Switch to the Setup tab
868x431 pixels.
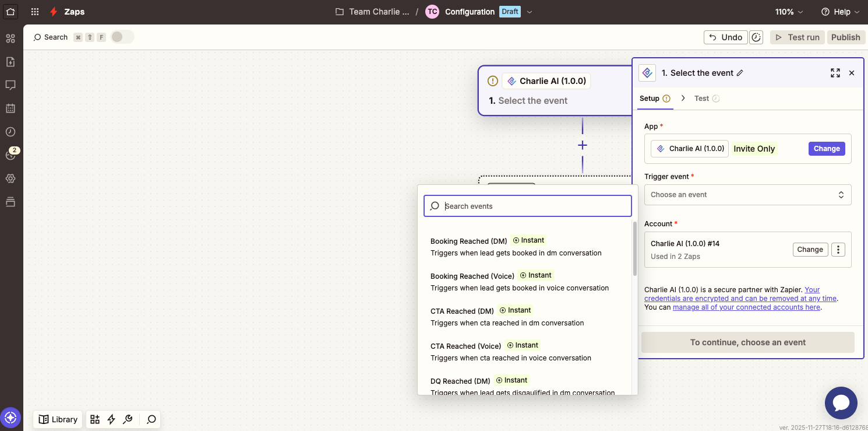pyautogui.click(x=655, y=99)
